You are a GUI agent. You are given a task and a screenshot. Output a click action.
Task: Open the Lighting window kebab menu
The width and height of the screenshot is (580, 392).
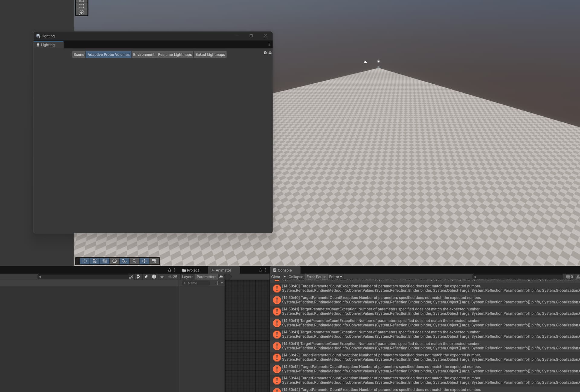(269, 44)
